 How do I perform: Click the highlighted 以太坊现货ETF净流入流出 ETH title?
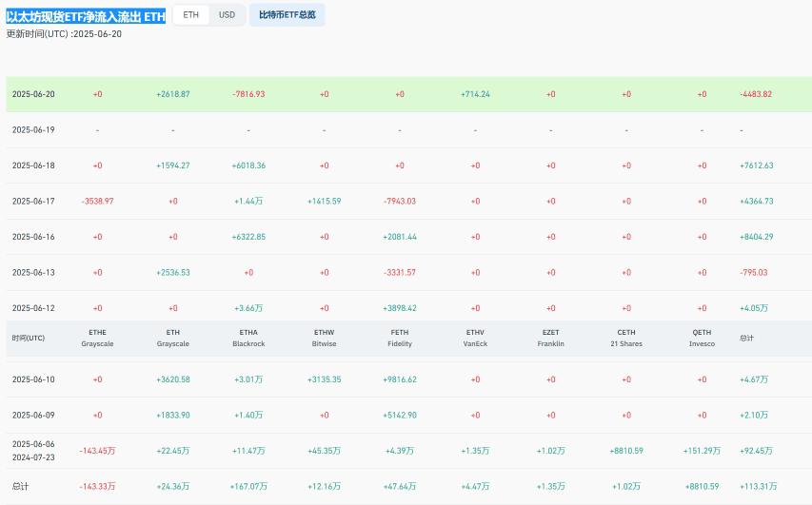pos(86,16)
